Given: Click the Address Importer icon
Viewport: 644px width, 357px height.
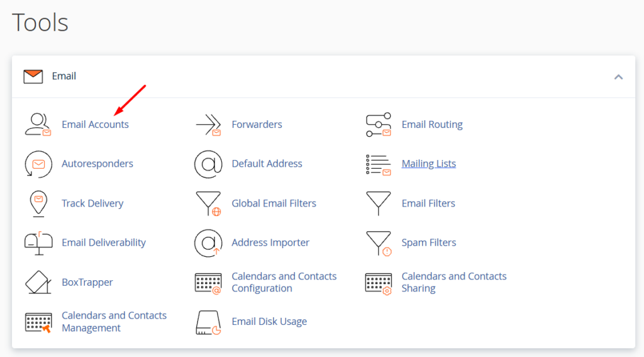Looking at the screenshot, I should [208, 243].
